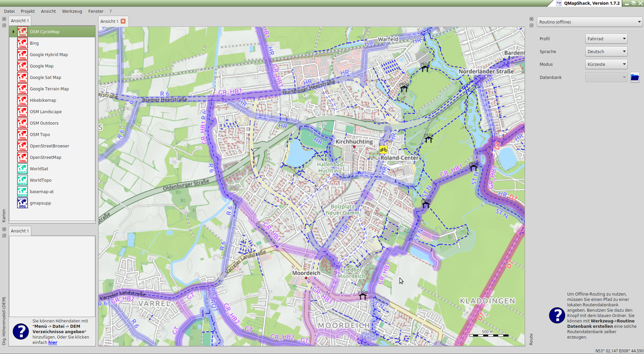This screenshot has width=644, height=354.
Task: Click the OpenStreetMap TMS icon
Action: 22,157
